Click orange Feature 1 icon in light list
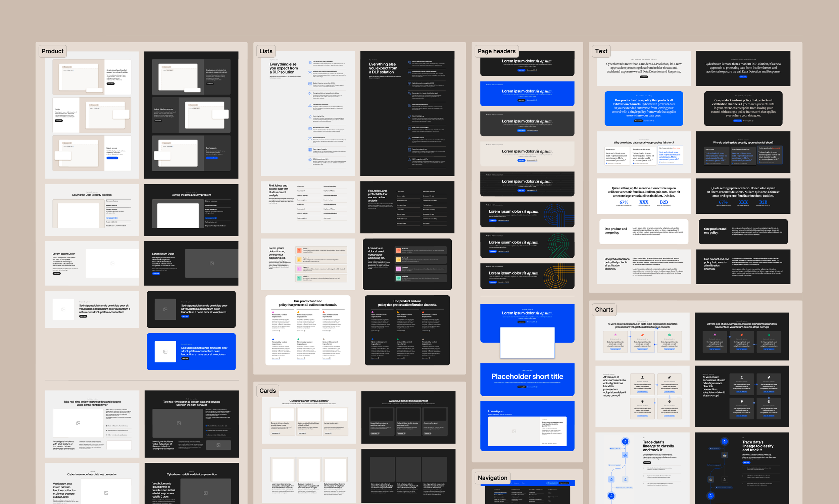This screenshot has width=839, height=504. click(299, 250)
